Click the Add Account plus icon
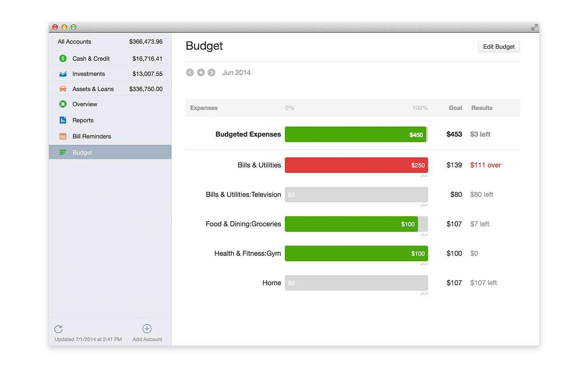This screenshot has height=368, width=588. [147, 328]
